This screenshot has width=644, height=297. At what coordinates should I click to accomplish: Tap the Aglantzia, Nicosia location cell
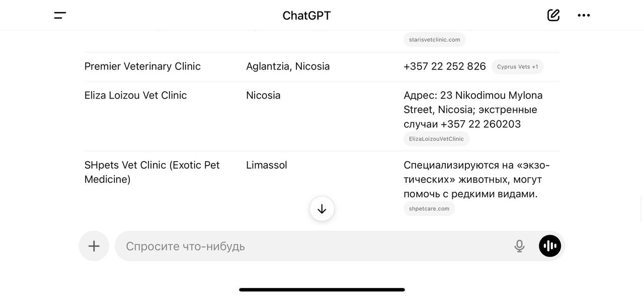pos(288,66)
